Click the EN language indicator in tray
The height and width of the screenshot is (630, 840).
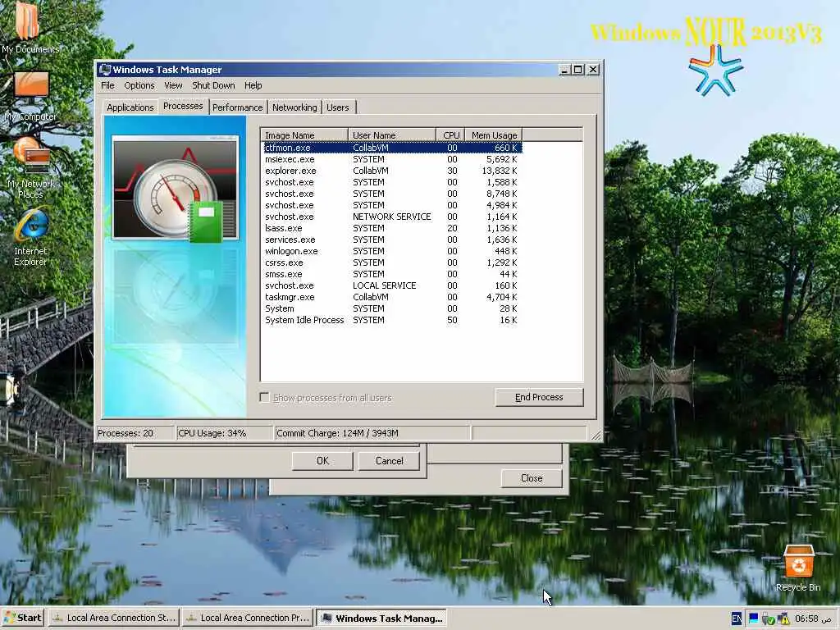[x=737, y=619]
